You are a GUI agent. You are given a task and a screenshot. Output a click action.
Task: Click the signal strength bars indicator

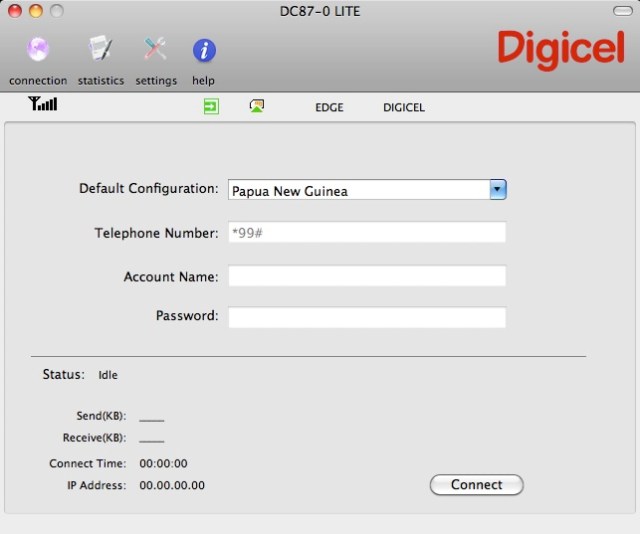click(43, 104)
